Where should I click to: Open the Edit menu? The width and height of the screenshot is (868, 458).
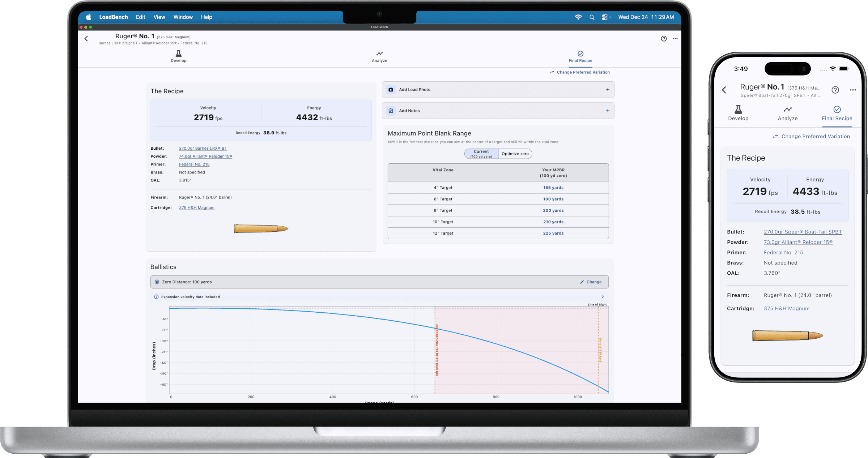[140, 17]
